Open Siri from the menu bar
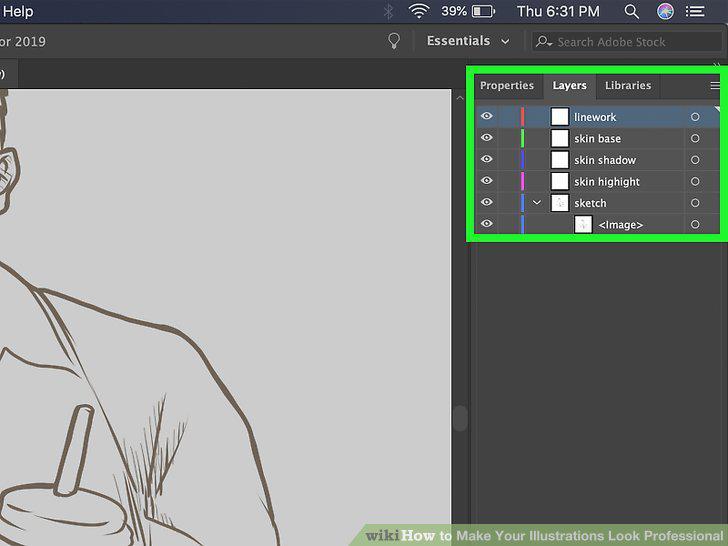Screen dimensions: 728x546 tap(665, 11)
